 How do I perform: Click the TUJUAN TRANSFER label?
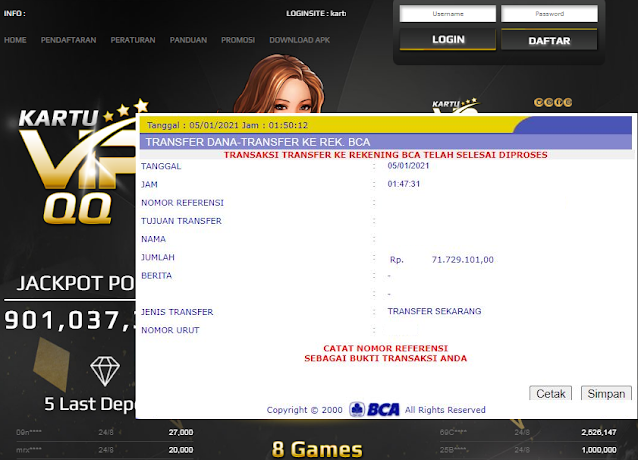pos(181,221)
